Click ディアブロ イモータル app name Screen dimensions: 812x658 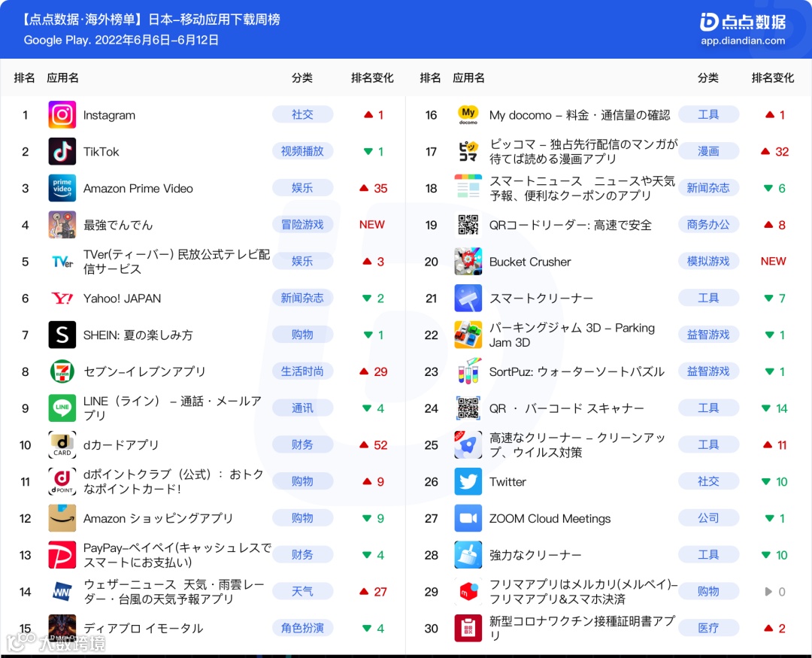pos(143,629)
